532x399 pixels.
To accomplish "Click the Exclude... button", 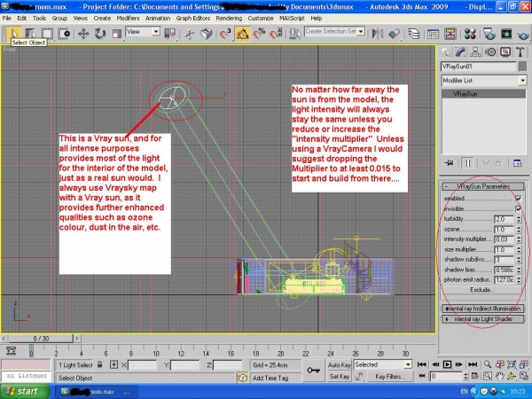I will pos(482,290).
